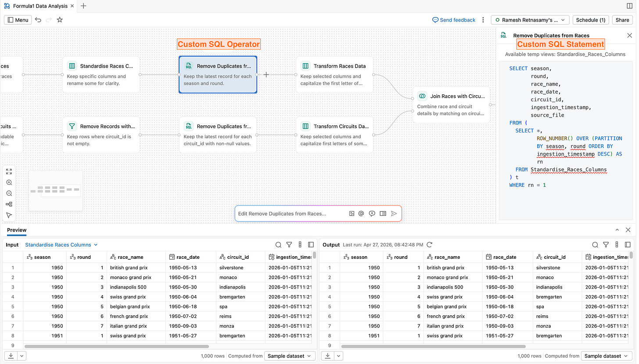Select the Join Races with Circuits node
The width and height of the screenshot is (639, 364).
pos(451,105)
